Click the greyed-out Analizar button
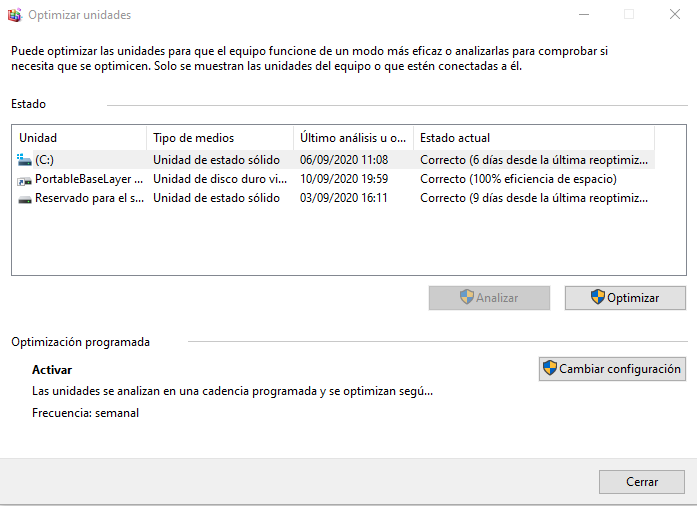This screenshot has width=697, height=506. click(489, 298)
